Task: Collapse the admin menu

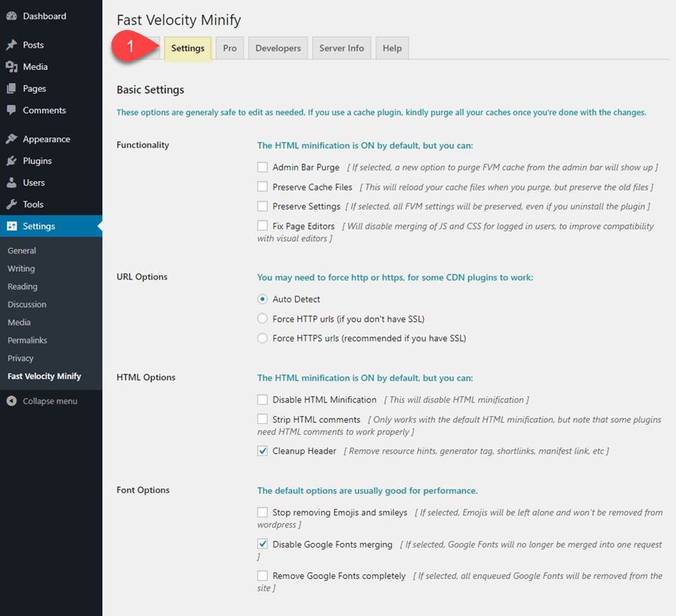Action: tap(46, 400)
